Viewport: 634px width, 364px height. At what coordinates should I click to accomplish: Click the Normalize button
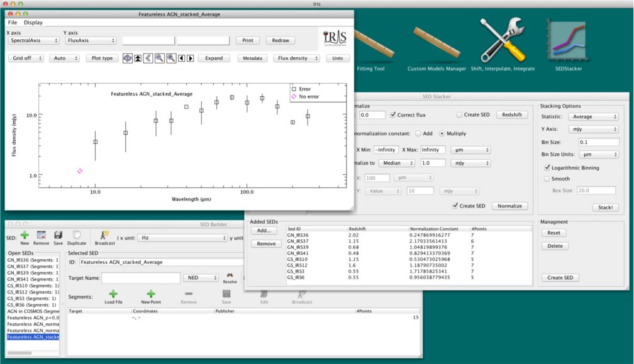(x=509, y=206)
